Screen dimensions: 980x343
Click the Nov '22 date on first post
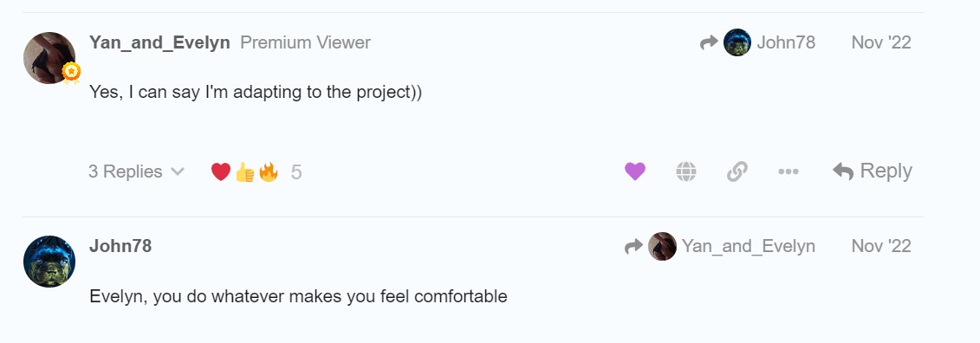coord(881,42)
